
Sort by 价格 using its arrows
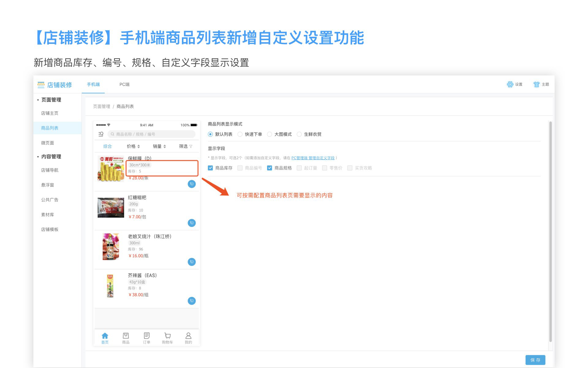click(x=138, y=146)
